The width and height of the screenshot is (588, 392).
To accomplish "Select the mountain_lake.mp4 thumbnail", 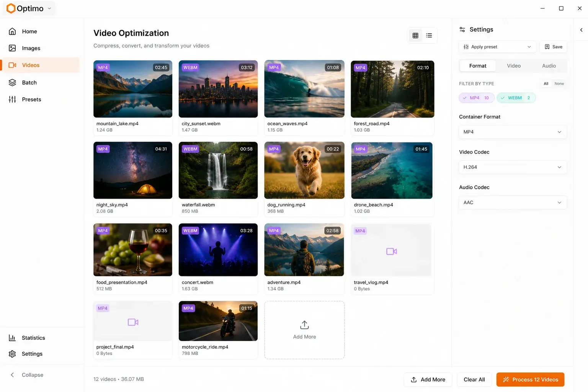I will 133,89.
